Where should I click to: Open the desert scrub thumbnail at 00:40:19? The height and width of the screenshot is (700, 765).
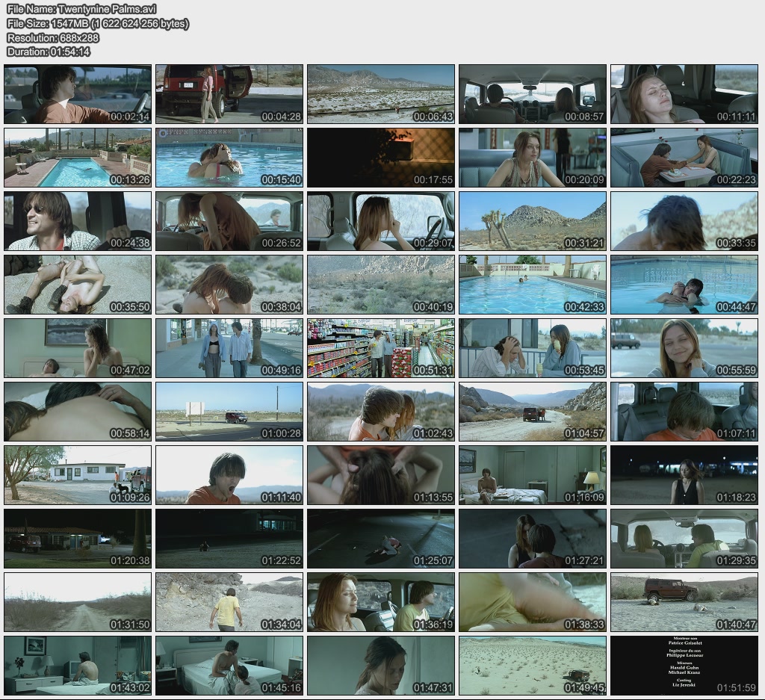381,285
